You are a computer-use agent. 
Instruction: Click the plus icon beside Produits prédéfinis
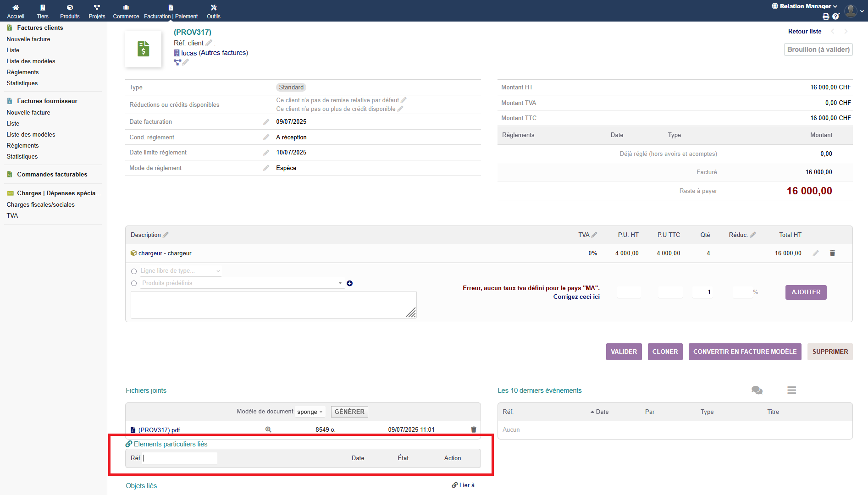point(350,283)
